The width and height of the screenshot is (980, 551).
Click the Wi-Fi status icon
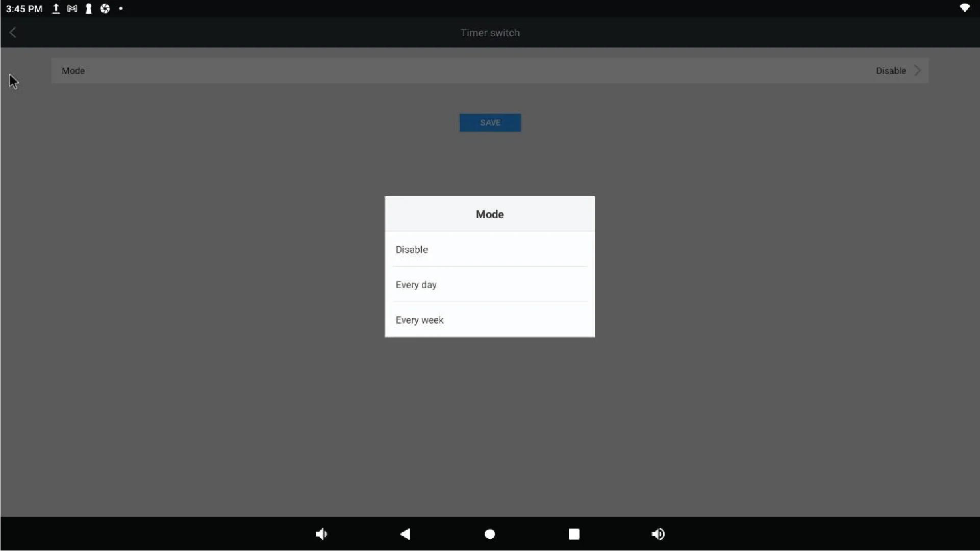(964, 8)
